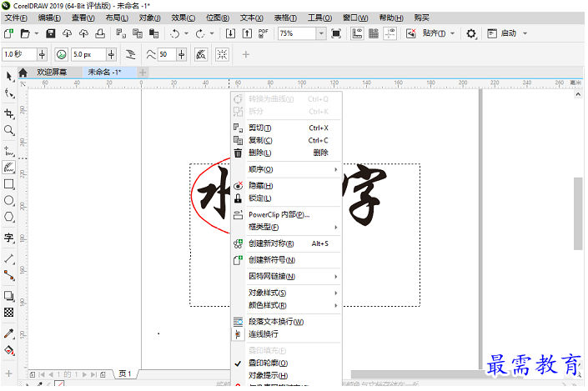Screen dimensions: 588x391
Task: Click the Save disk icon
Action: click(51, 33)
